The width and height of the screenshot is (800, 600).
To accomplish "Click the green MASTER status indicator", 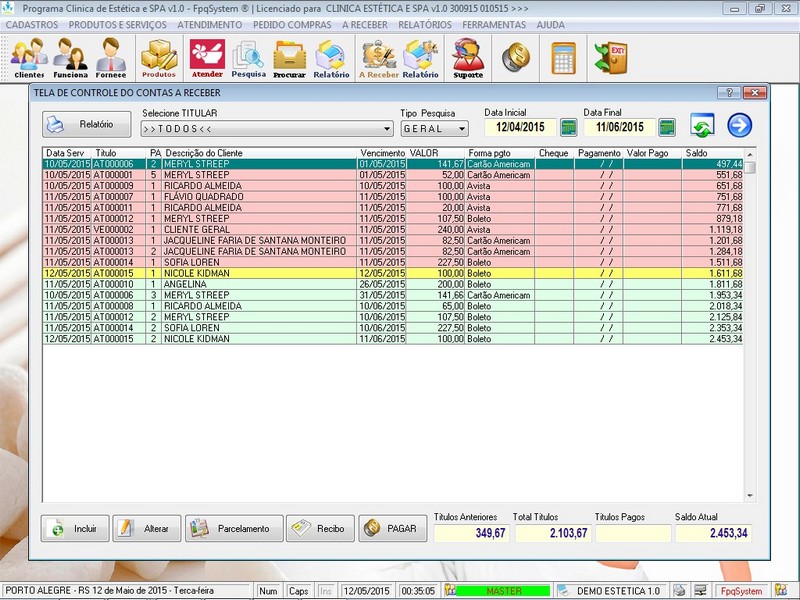I will coord(503,591).
